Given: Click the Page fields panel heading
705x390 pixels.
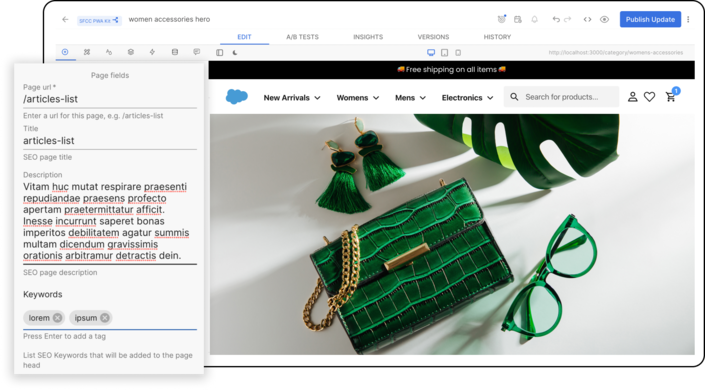Looking at the screenshot, I should 110,76.
